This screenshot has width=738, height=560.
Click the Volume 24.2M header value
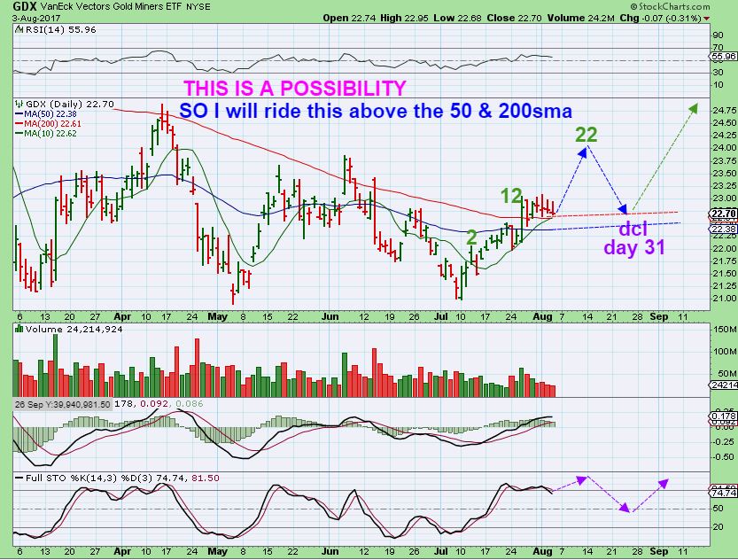[x=581, y=19]
